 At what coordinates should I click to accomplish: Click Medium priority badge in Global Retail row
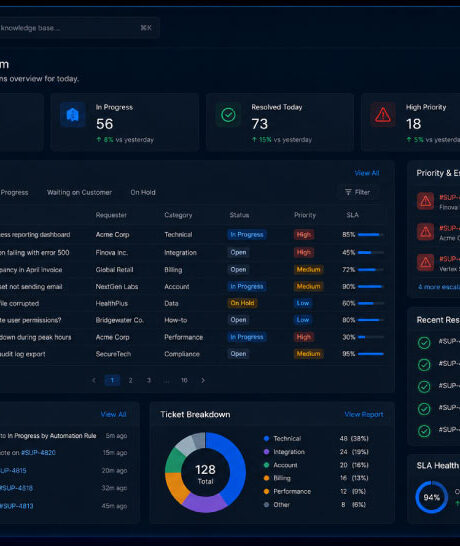tap(308, 269)
